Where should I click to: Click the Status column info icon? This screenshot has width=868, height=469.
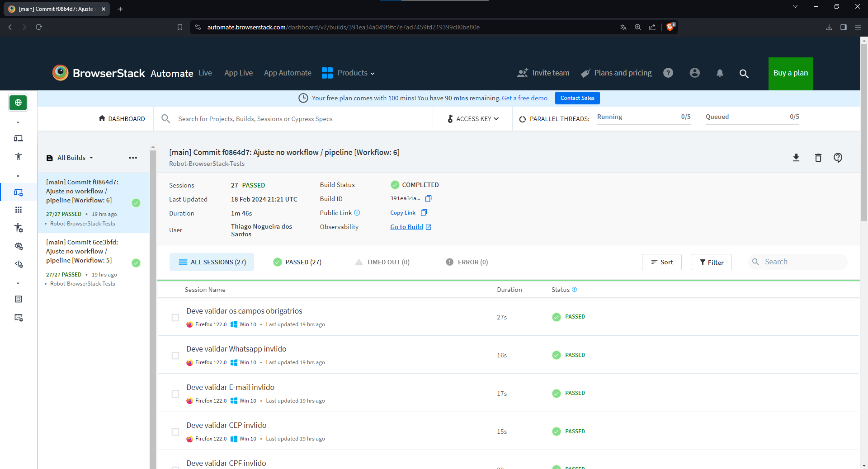pyautogui.click(x=574, y=289)
